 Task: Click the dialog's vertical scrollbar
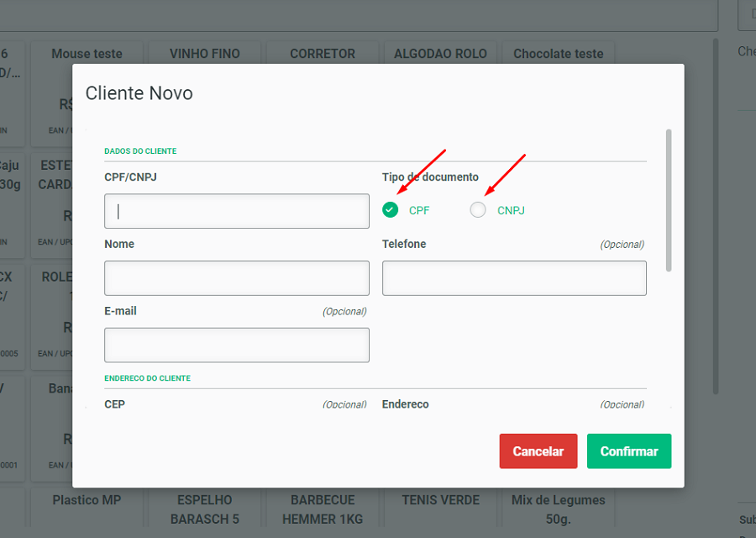[x=669, y=200]
